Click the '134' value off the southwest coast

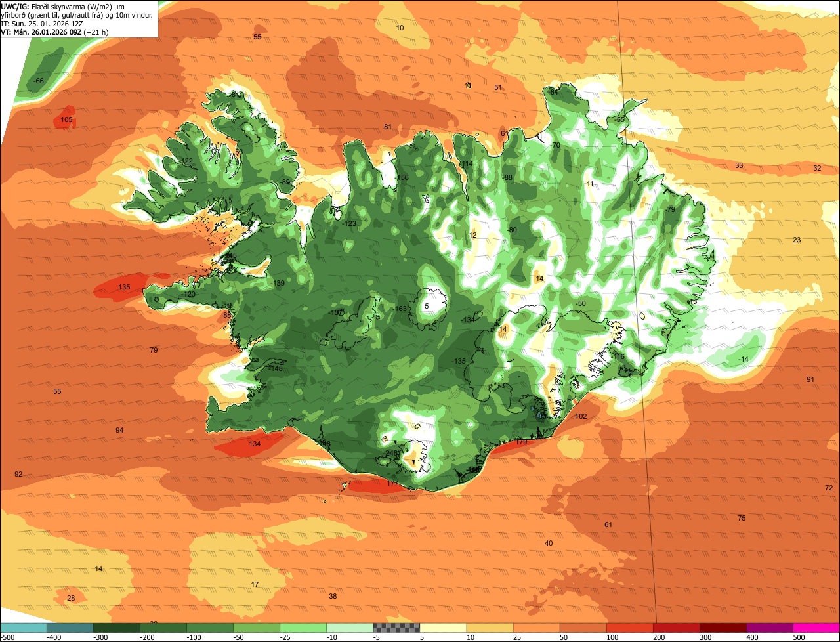(255, 444)
